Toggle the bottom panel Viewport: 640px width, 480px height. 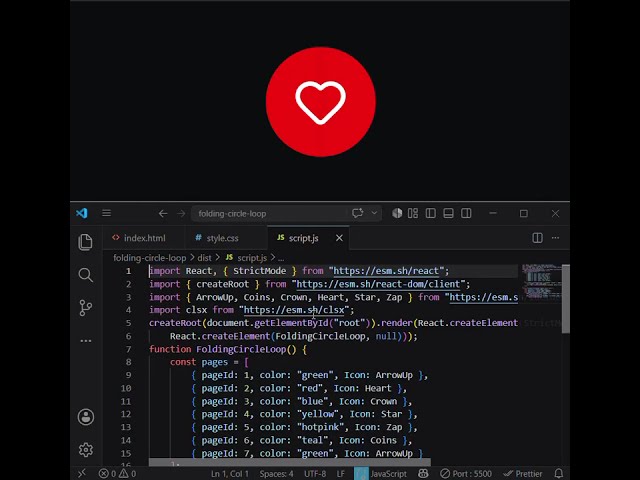pos(448,213)
